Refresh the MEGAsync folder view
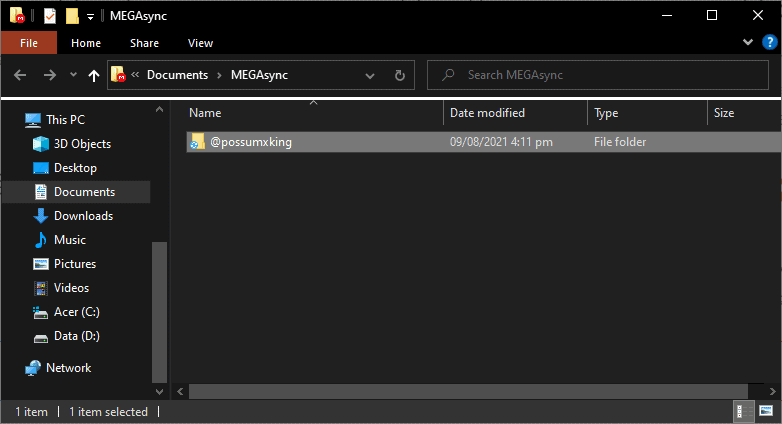Screen dimensions: 782x424 399,75
